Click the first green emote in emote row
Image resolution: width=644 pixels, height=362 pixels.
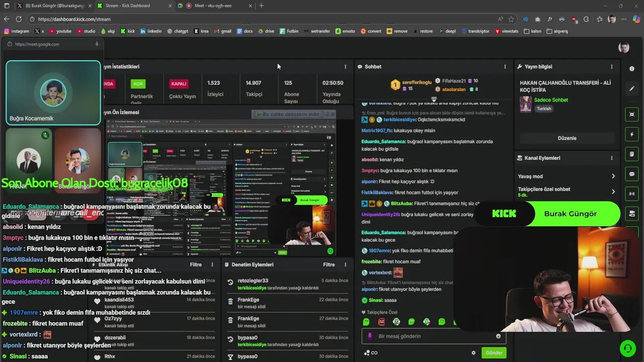[366, 322]
